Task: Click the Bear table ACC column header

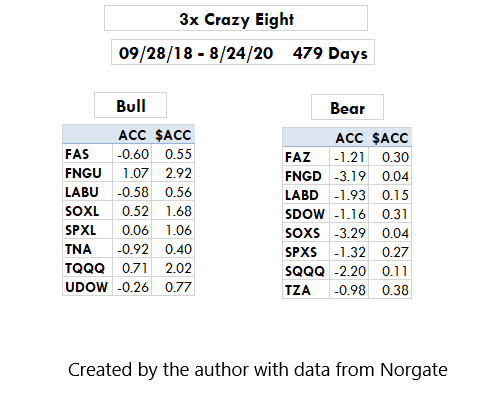Action: pyautogui.click(x=349, y=137)
